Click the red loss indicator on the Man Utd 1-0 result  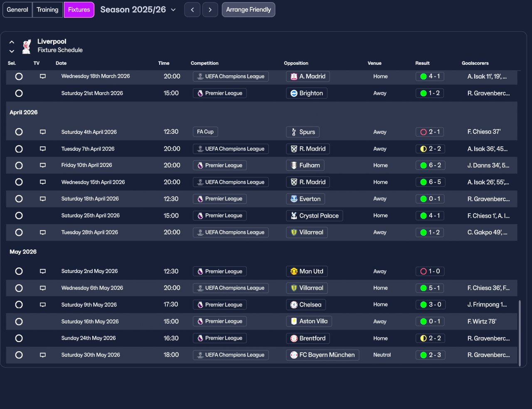point(424,271)
